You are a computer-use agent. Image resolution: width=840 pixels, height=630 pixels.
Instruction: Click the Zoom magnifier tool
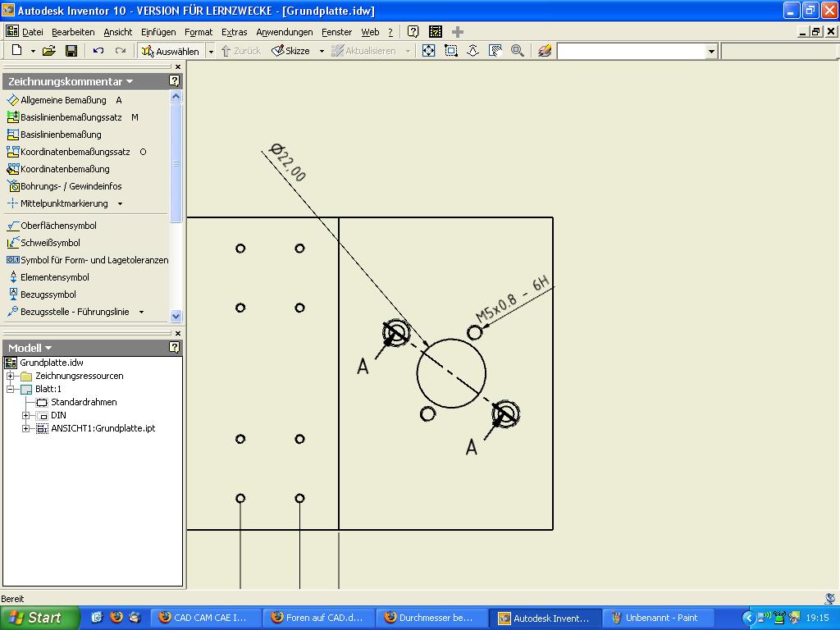[x=517, y=50]
